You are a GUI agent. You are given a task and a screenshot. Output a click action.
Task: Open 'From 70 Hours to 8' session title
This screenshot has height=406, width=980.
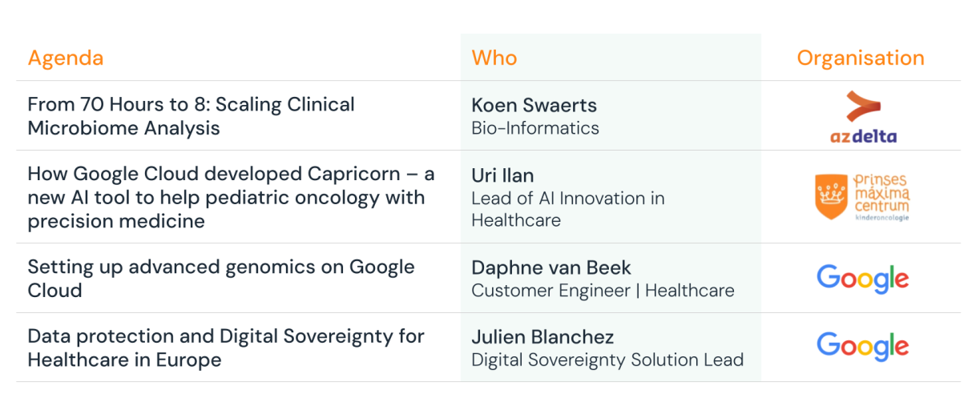point(191,116)
